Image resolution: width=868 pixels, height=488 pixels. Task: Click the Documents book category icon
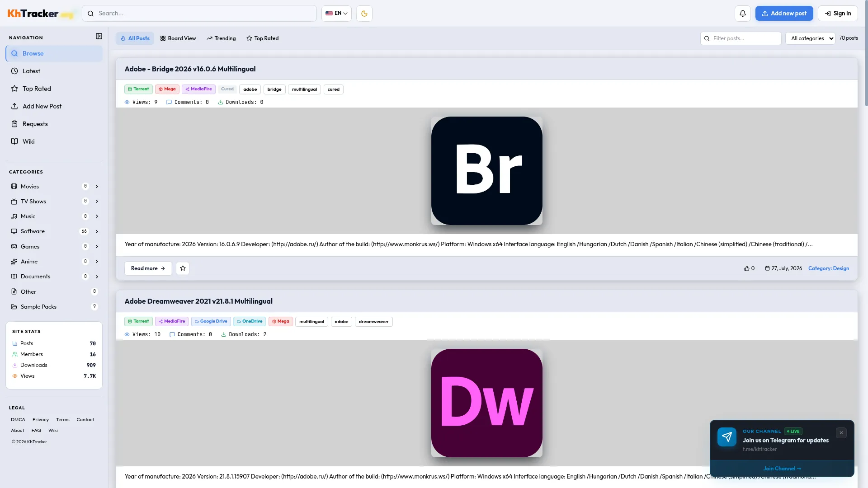coord(14,277)
